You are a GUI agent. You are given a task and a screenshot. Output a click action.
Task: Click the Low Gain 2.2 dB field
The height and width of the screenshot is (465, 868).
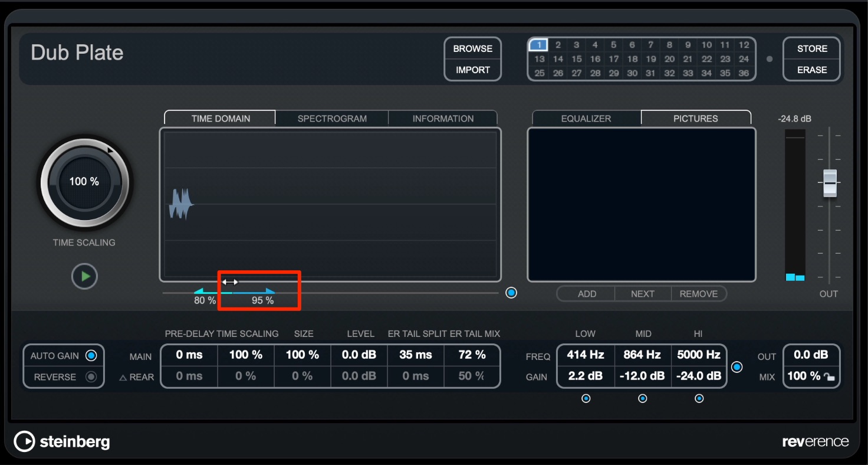click(586, 376)
